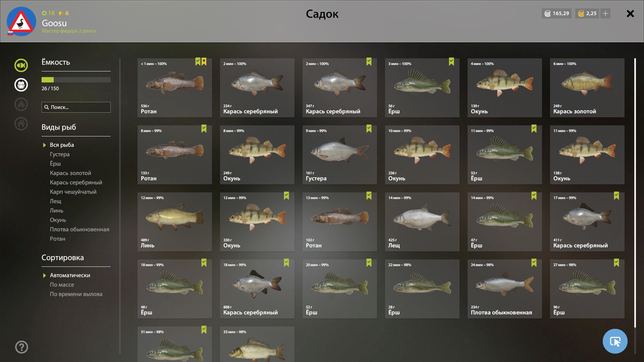
Task: Click the silver coins balance icon
Action: click(547, 13)
